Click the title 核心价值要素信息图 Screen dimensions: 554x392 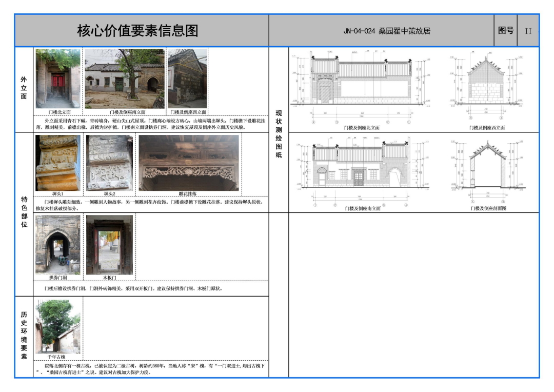[x=137, y=31]
